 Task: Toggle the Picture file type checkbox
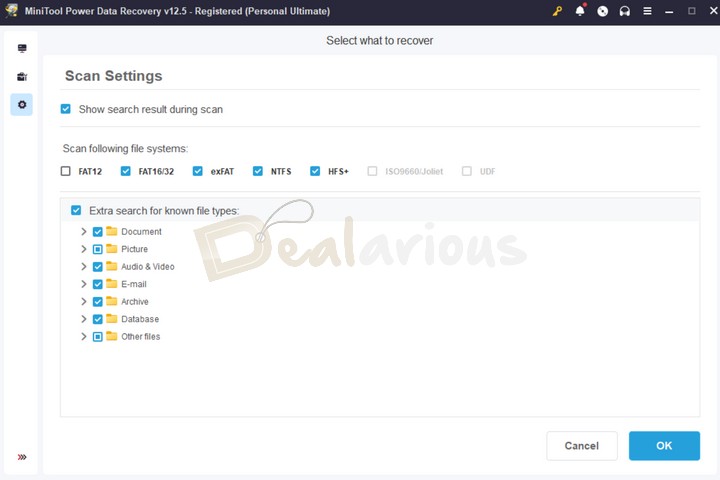(97, 249)
